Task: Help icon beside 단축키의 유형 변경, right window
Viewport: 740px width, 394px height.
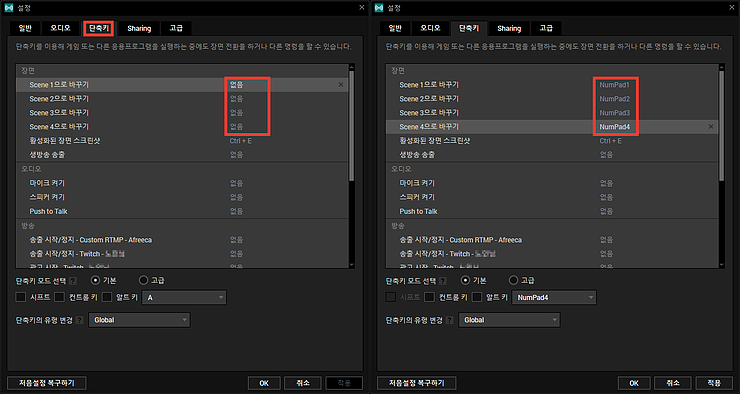Action: [x=450, y=320]
